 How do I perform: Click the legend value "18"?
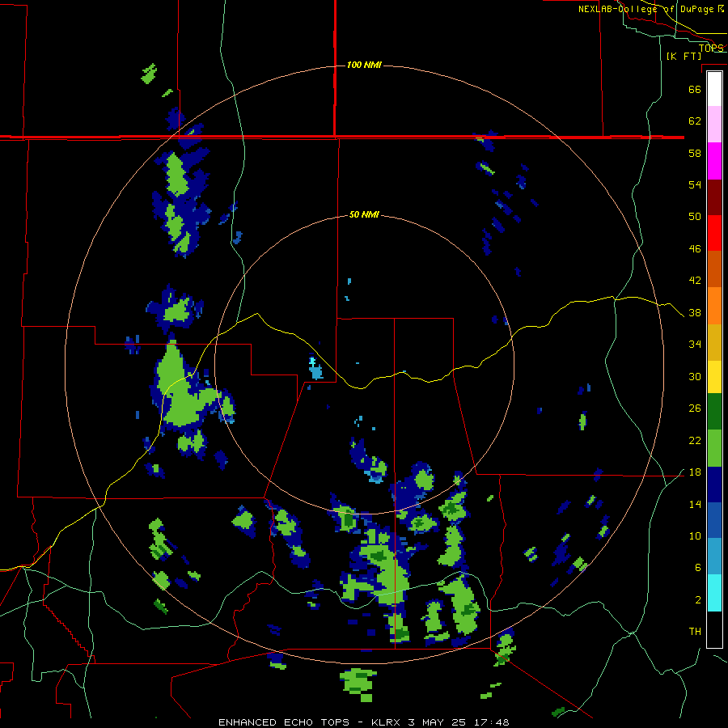click(695, 472)
